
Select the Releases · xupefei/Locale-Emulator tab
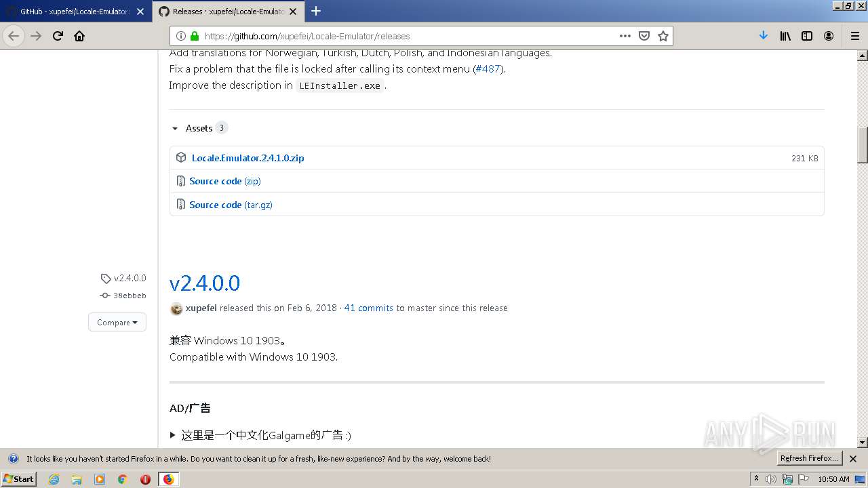click(x=229, y=12)
